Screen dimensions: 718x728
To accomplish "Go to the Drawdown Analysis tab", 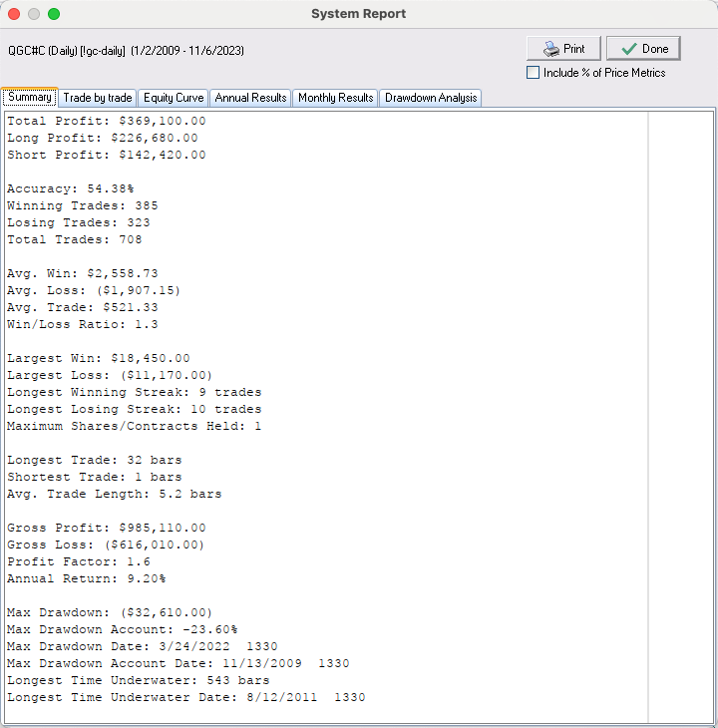I will click(431, 98).
